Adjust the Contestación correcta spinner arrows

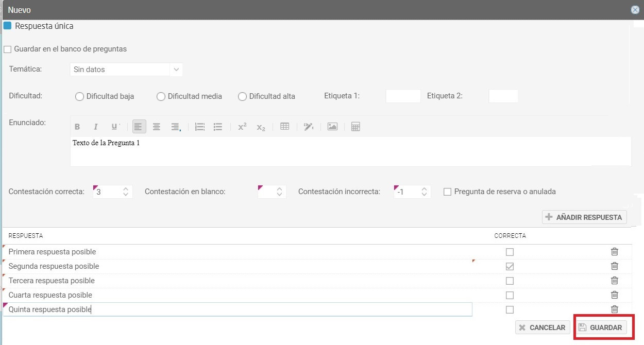126,192
